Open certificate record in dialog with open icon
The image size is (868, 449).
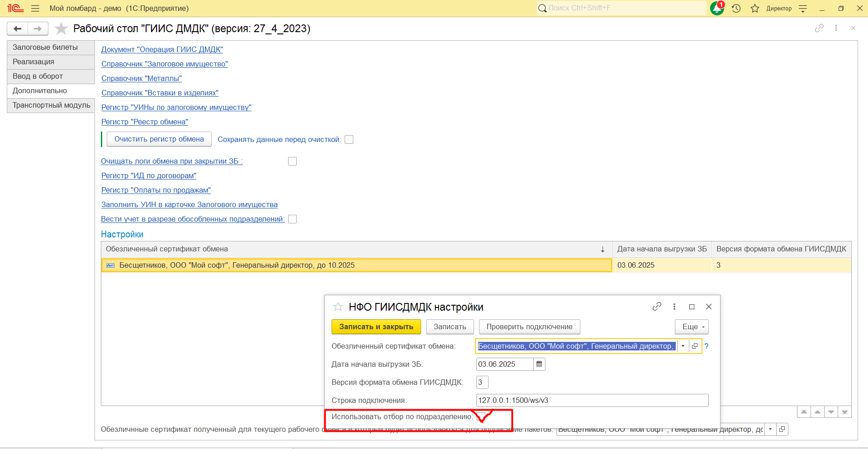pos(695,346)
